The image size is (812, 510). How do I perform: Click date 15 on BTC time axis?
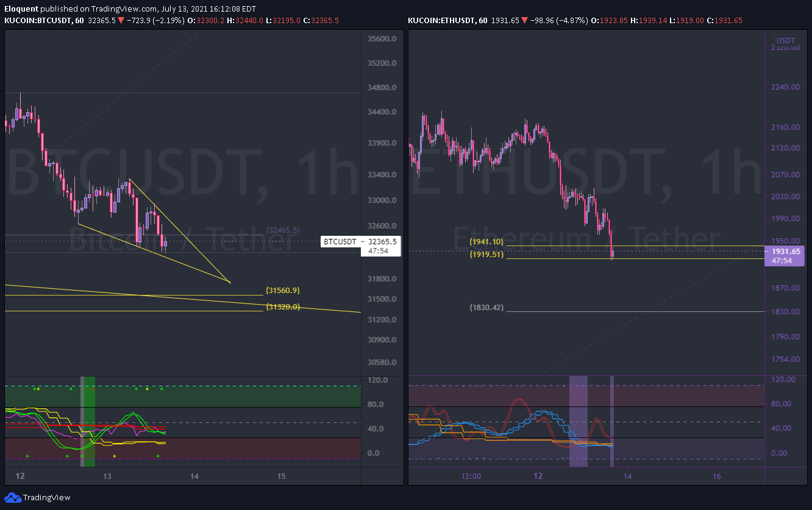pos(282,476)
